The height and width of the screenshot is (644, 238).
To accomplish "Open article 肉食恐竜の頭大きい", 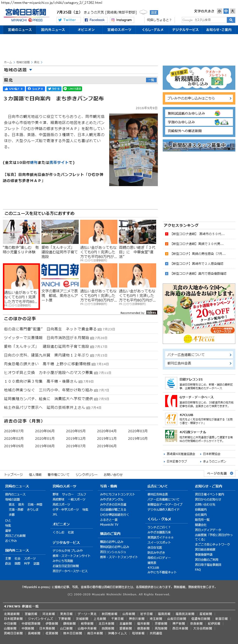I will tap(47, 364).
